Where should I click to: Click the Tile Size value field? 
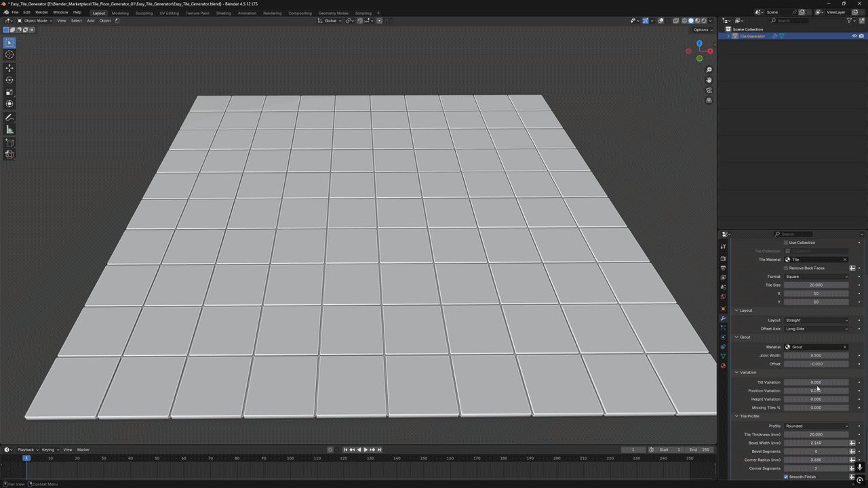[x=816, y=285]
